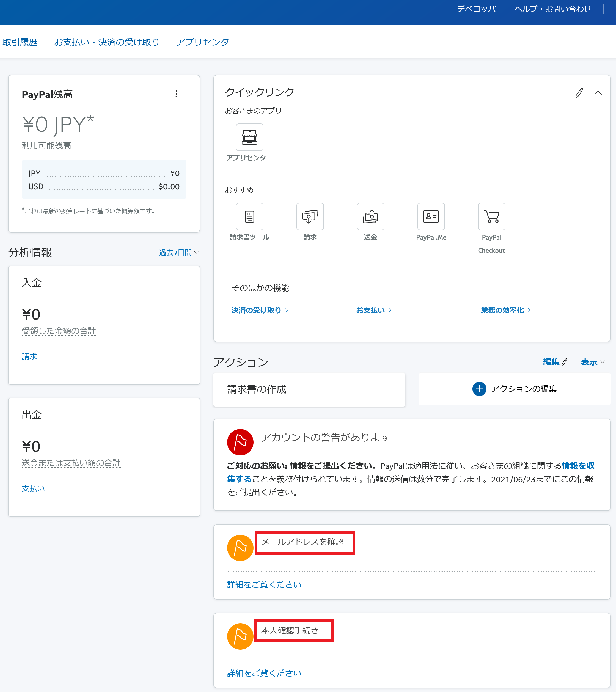Viewport: 616px width, 692px height.
Task: Open the デベロッパー menu
Action: pyautogui.click(x=480, y=9)
